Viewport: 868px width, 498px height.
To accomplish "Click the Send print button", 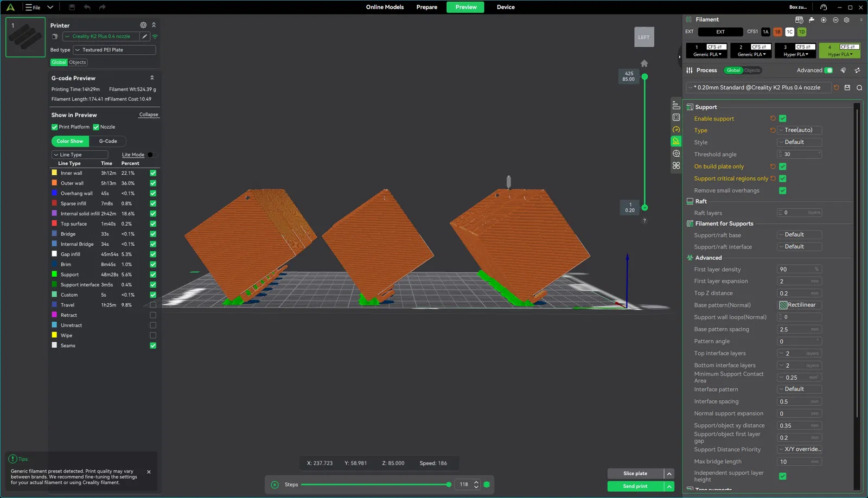I will point(635,486).
